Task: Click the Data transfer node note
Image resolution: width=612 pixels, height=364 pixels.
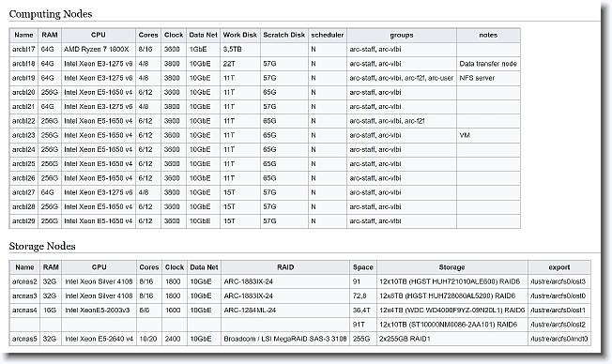Action: coord(488,64)
